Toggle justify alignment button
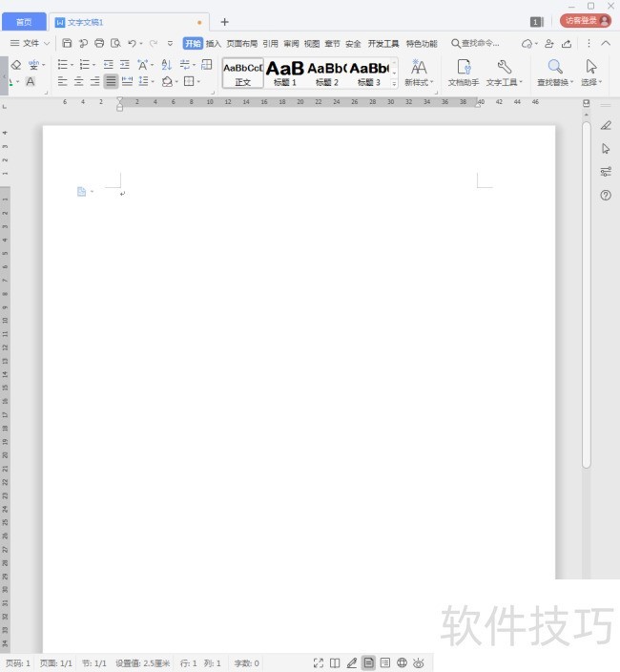 tap(111, 81)
